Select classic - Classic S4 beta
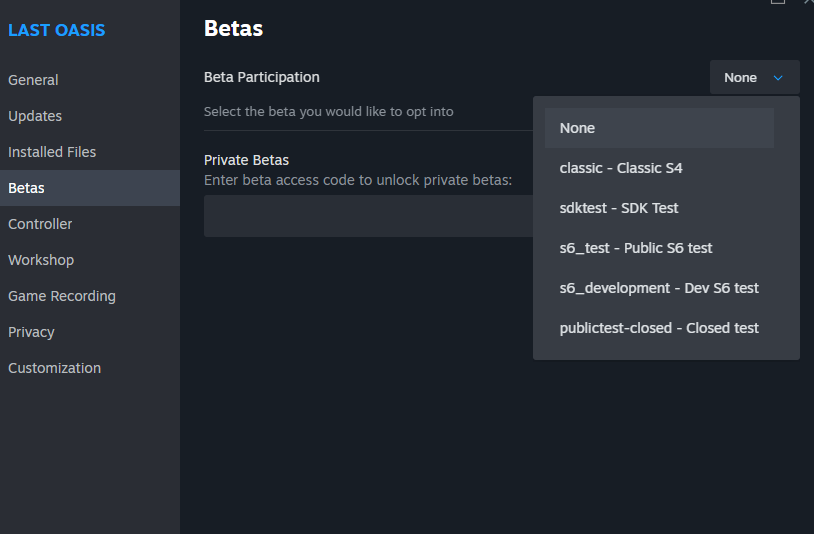814x534 pixels. 659,168
